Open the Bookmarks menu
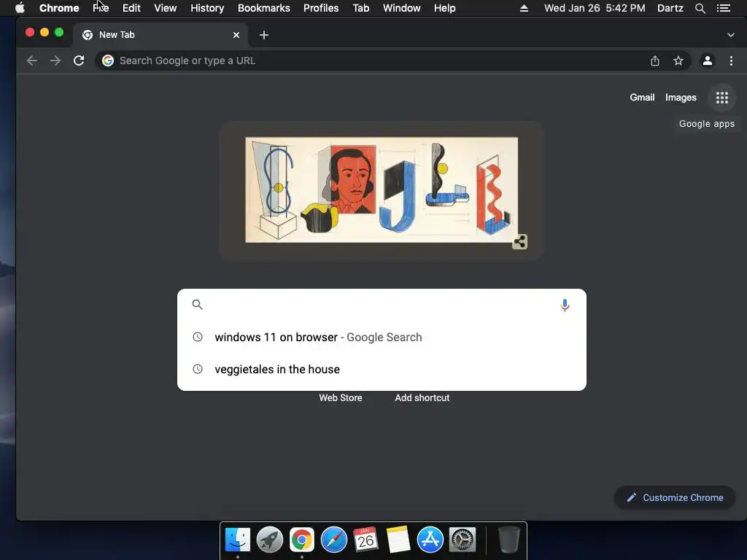 coord(264,8)
